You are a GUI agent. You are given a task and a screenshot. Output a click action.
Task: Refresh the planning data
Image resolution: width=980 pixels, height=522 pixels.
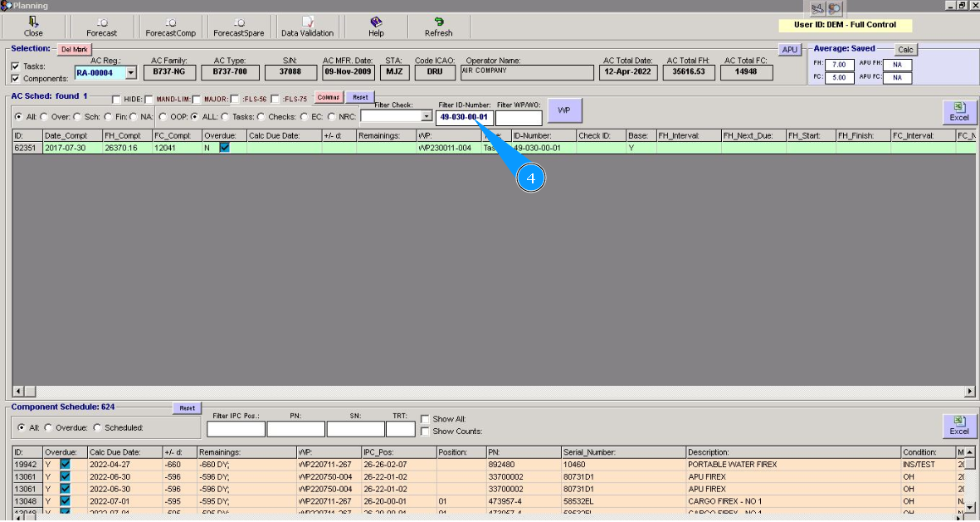tap(438, 27)
